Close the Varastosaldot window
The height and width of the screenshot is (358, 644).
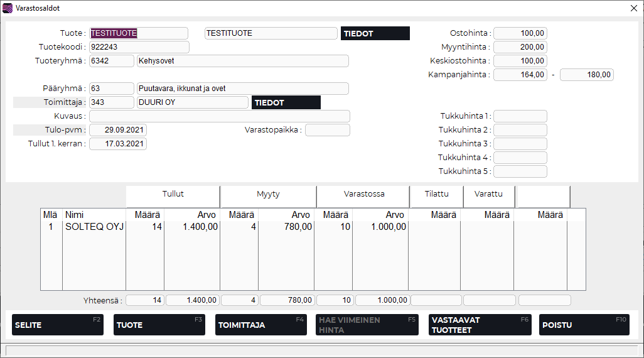633,8
